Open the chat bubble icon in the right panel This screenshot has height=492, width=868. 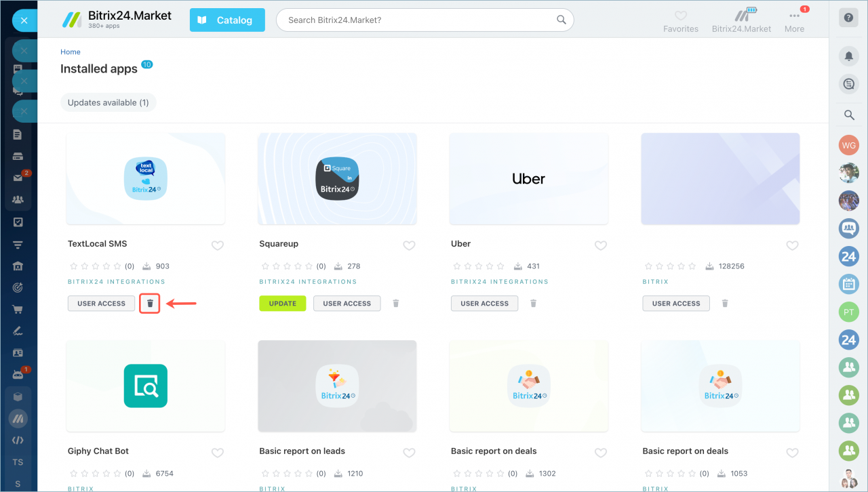pos(849,84)
